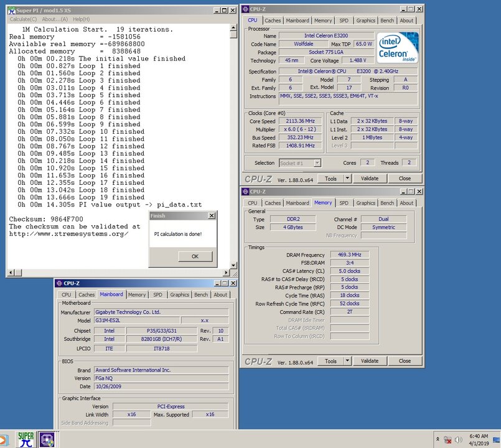Click the DRAM Frequency value 469.3 MHz
Screen dimensions: 501x448
350,254
